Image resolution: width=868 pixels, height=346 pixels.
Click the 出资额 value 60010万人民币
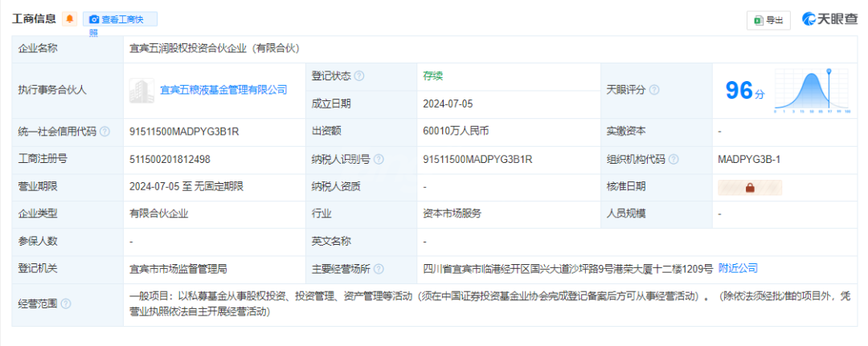(x=457, y=132)
